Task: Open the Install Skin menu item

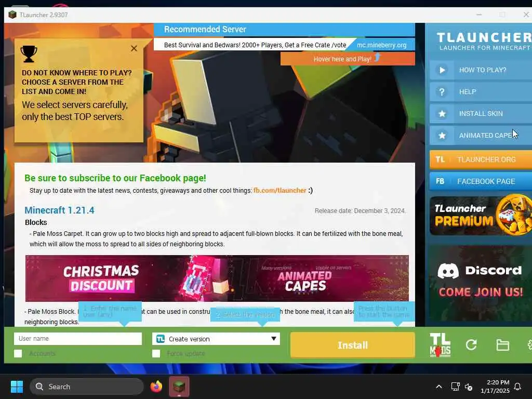Action: [x=481, y=114]
